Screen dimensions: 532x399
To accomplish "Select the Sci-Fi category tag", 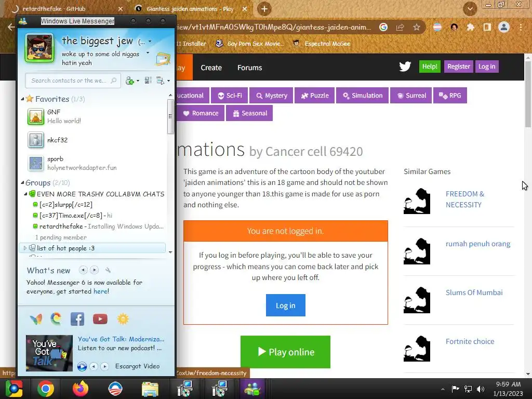I will tap(229, 96).
